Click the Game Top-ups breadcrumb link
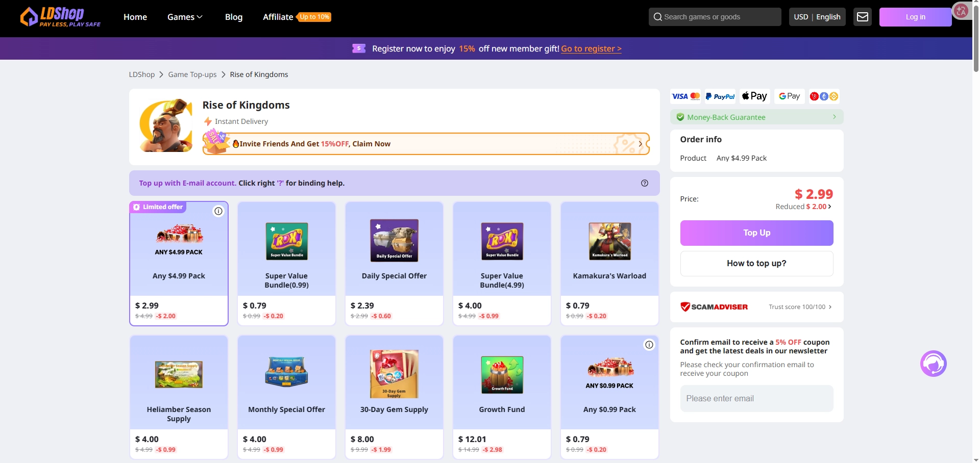The image size is (980, 463). click(192, 74)
